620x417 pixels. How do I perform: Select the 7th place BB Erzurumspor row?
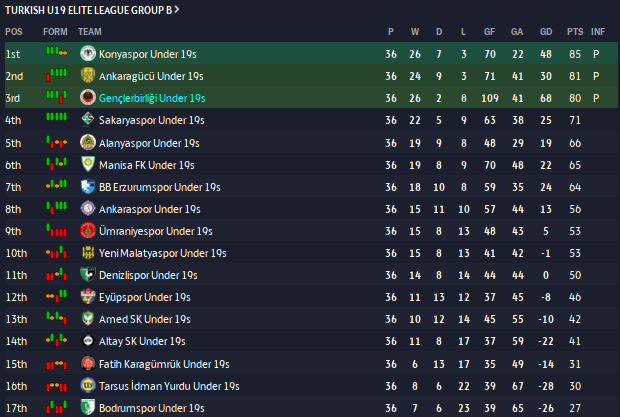(300, 187)
